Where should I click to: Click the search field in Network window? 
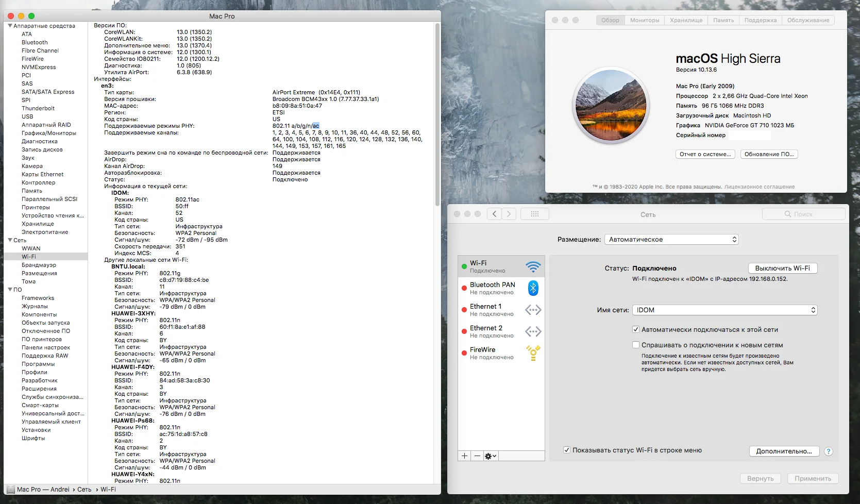803,214
